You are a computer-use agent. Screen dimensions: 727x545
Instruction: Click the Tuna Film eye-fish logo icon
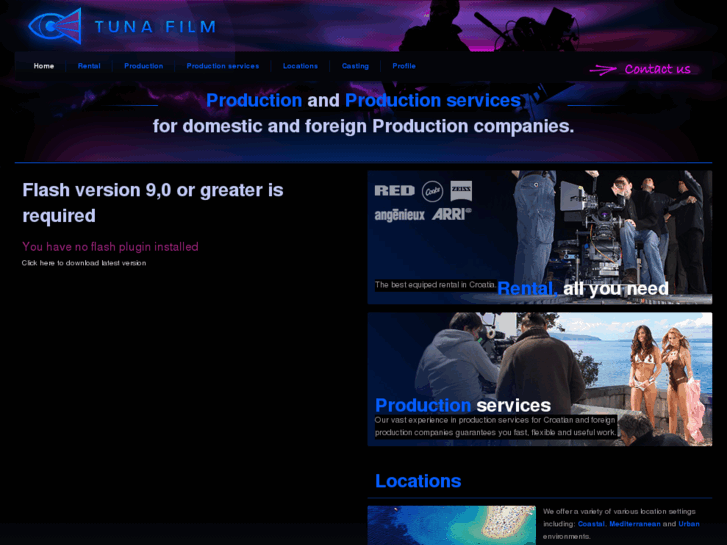(55, 26)
